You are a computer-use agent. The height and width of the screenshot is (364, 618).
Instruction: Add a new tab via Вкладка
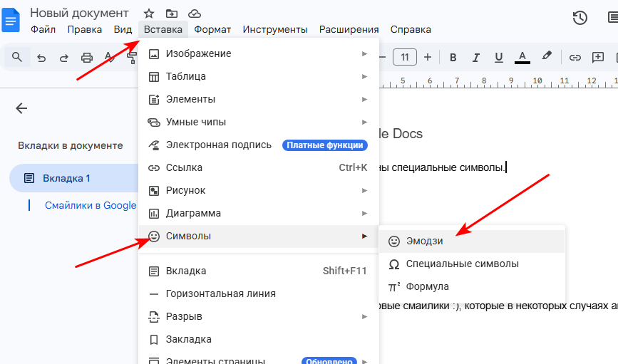click(259, 271)
